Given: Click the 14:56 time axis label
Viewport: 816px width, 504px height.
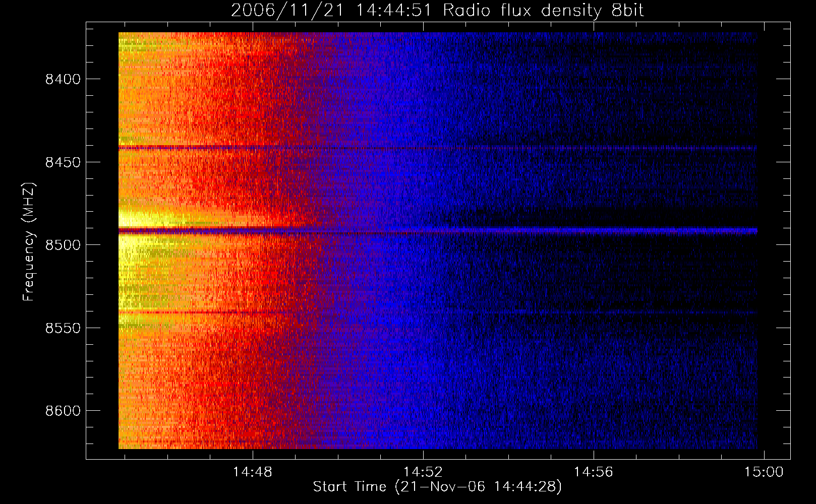Looking at the screenshot, I should pyautogui.click(x=594, y=472).
